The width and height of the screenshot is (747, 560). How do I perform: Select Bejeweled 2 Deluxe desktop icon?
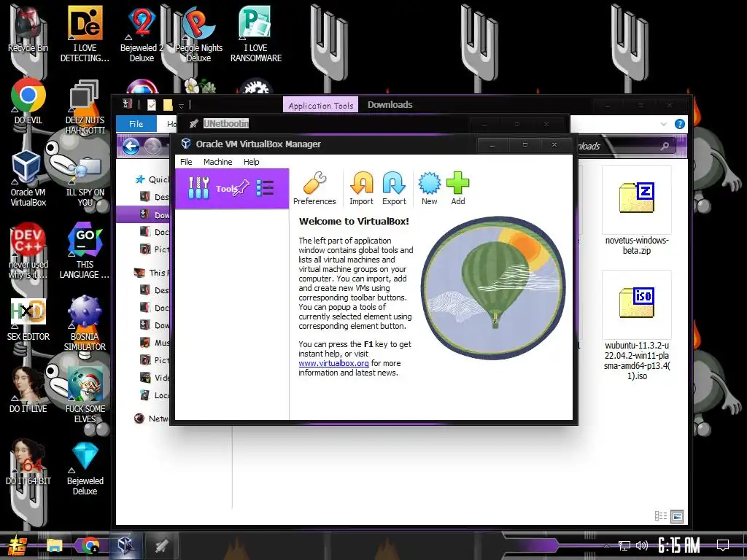pos(142,34)
